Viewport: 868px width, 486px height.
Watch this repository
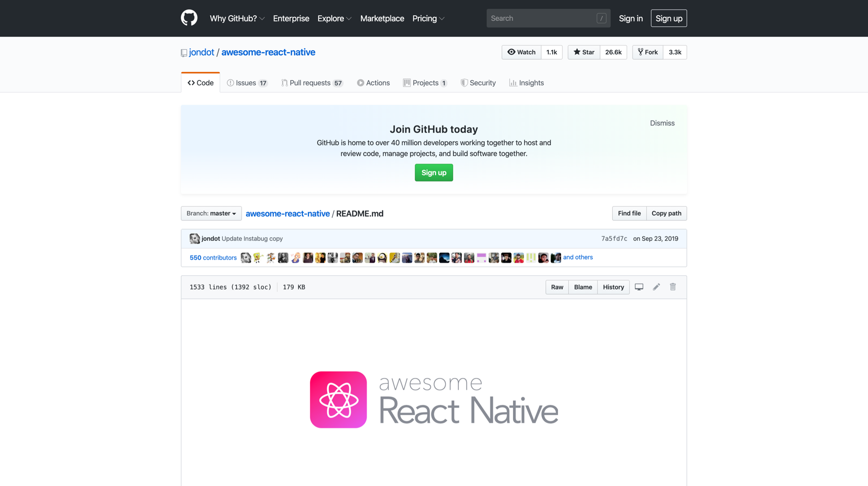[521, 52]
